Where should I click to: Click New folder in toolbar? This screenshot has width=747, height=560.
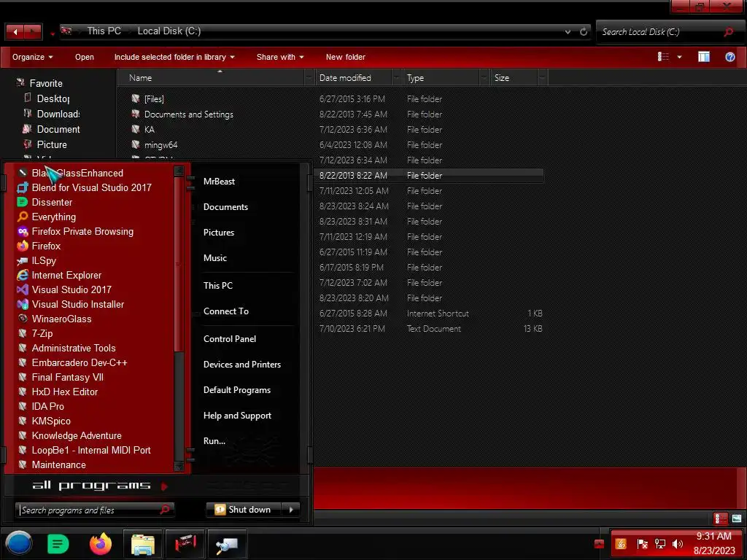(345, 57)
